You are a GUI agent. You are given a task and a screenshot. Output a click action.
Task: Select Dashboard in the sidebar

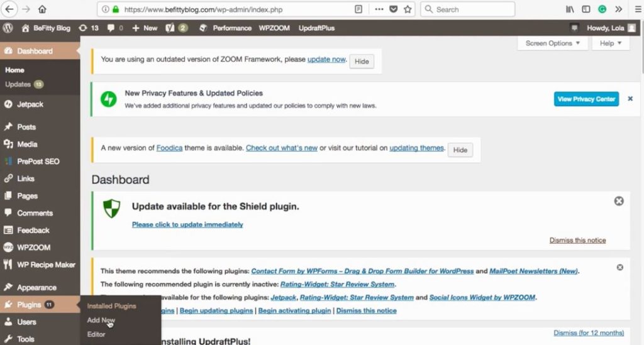click(x=40, y=51)
